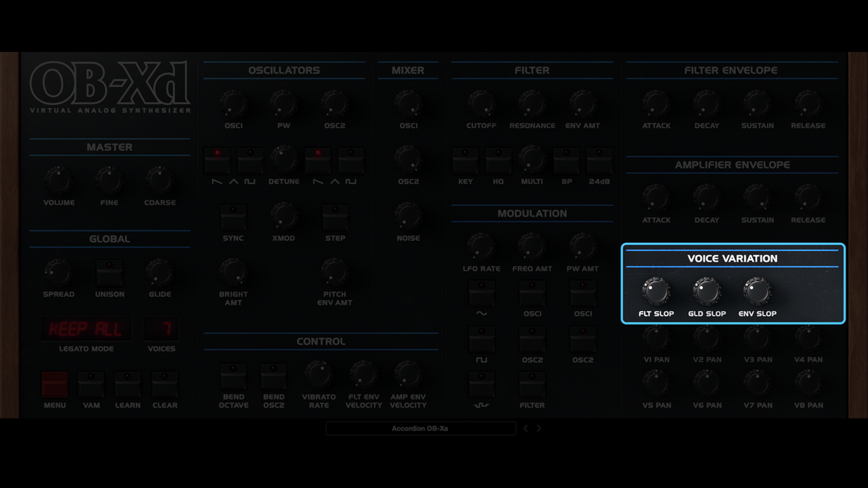868x488 pixels.
Task: Choose the sine wave LFO shape
Action: point(482,293)
